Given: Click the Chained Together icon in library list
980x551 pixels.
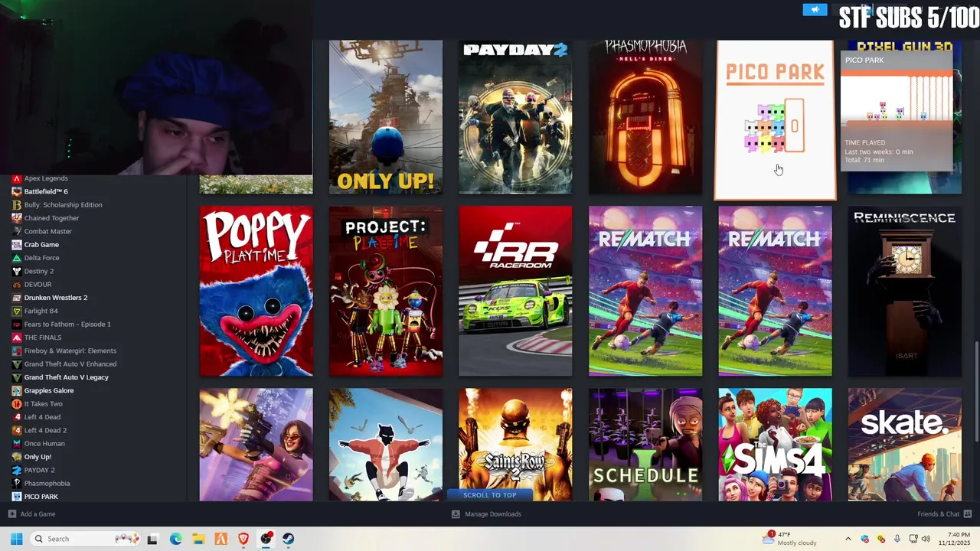Looking at the screenshot, I should pos(17,218).
